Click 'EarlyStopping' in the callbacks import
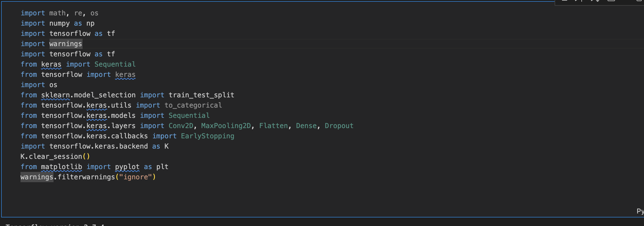This screenshot has width=644, height=226. pyautogui.click(x=207, y=136)
